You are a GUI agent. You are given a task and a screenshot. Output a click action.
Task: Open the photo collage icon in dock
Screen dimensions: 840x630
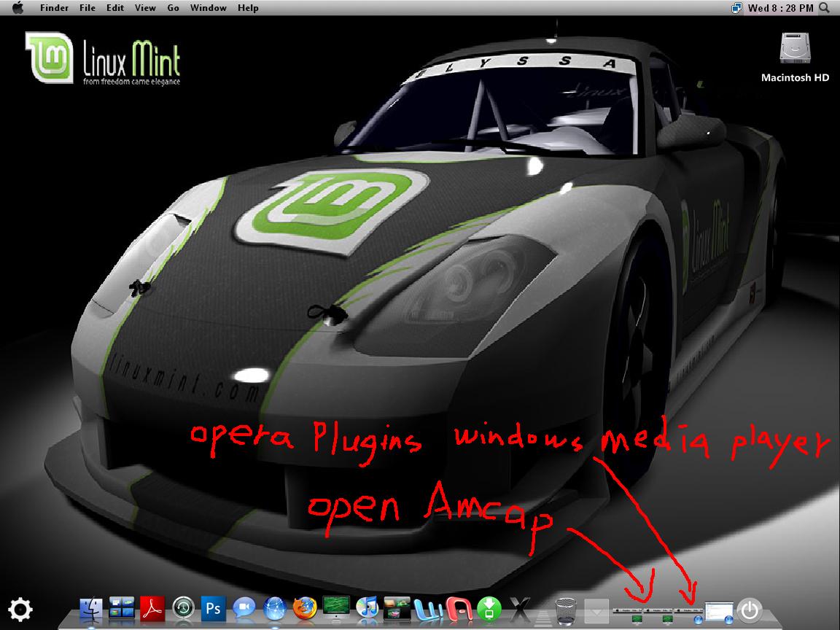(x=397, y=610)
